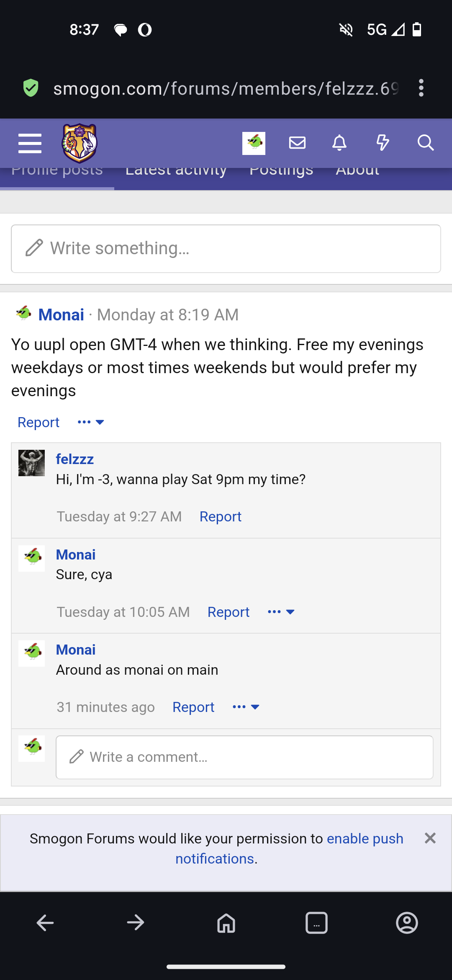
Task: Tap the Smogon forum logo
Action: (80, 143)
